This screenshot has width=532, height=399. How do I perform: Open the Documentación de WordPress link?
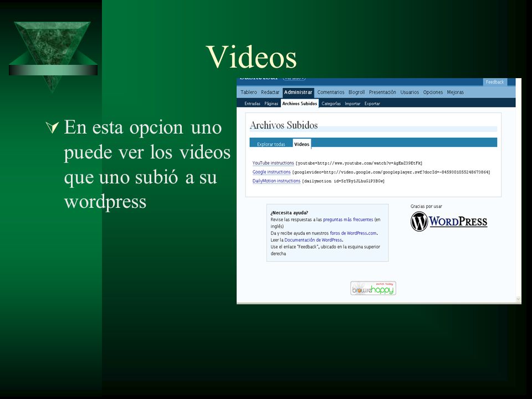point(313,240)
